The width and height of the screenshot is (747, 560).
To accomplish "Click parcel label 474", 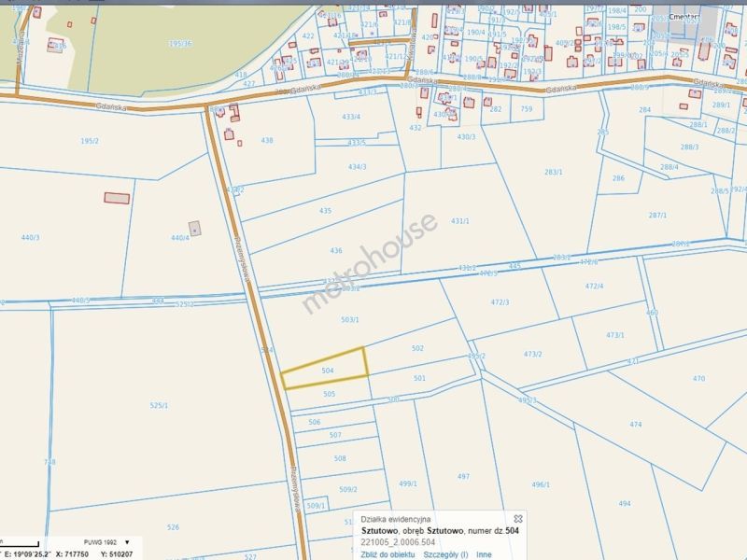I will [636, 425].
